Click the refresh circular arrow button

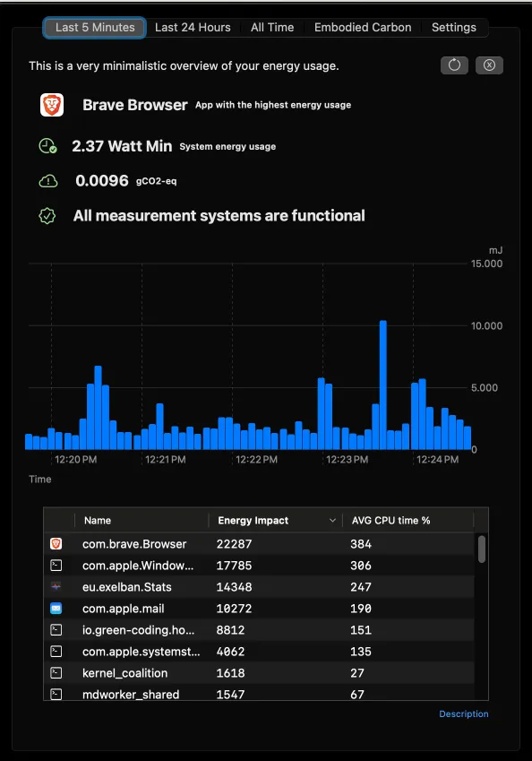(x=454, y=65)
